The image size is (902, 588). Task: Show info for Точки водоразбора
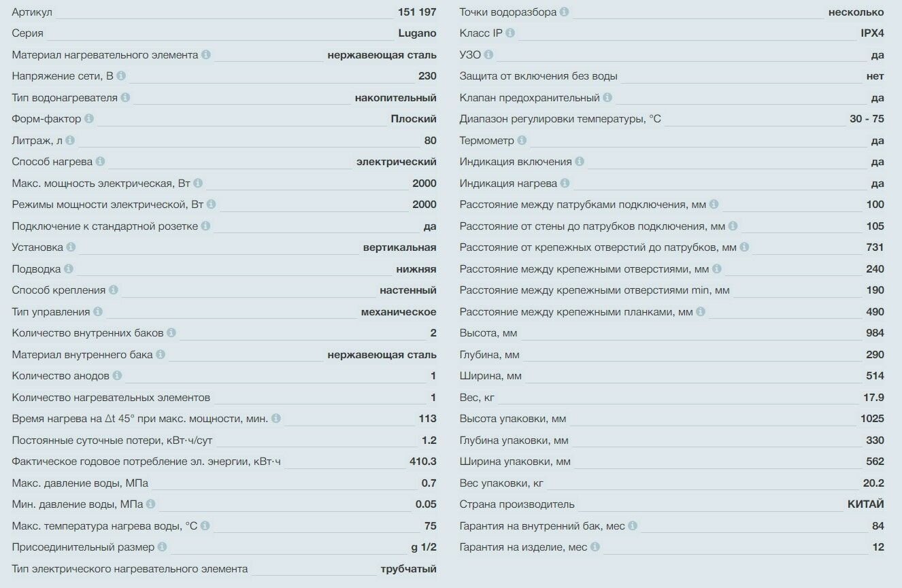565,12
